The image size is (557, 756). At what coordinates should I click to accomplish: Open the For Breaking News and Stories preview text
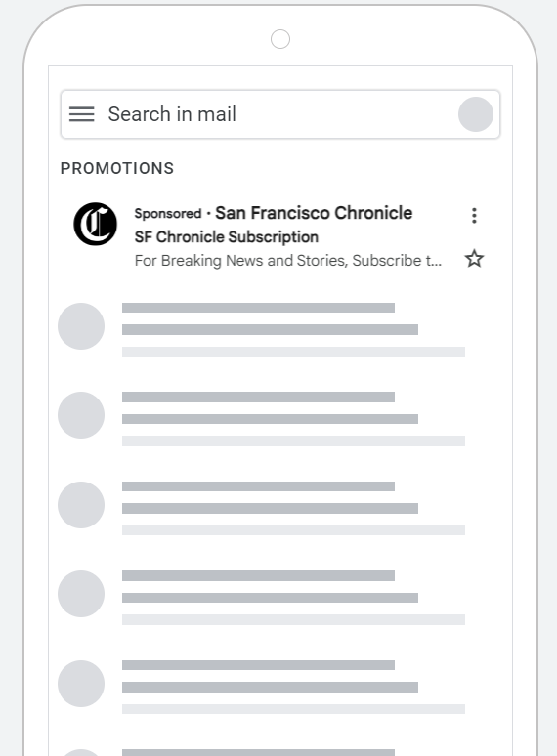tap(288, 261)
